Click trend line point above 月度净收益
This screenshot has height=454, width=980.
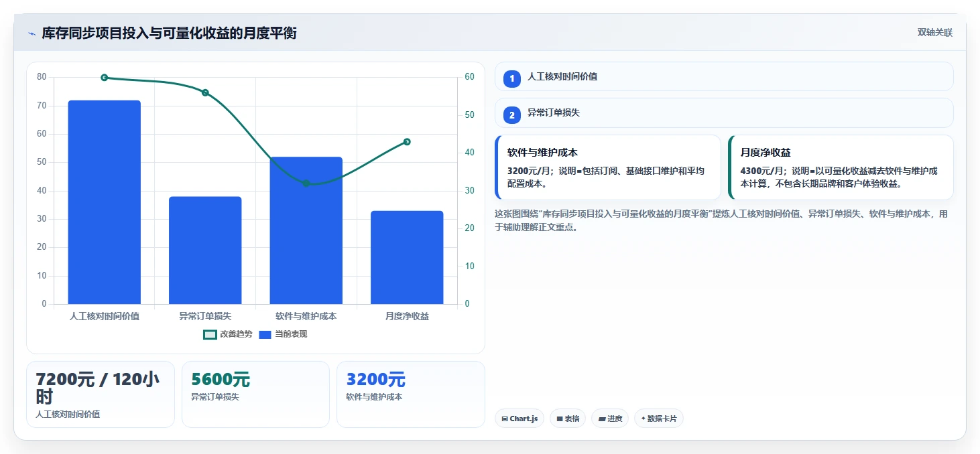click(x=407, y=142)
